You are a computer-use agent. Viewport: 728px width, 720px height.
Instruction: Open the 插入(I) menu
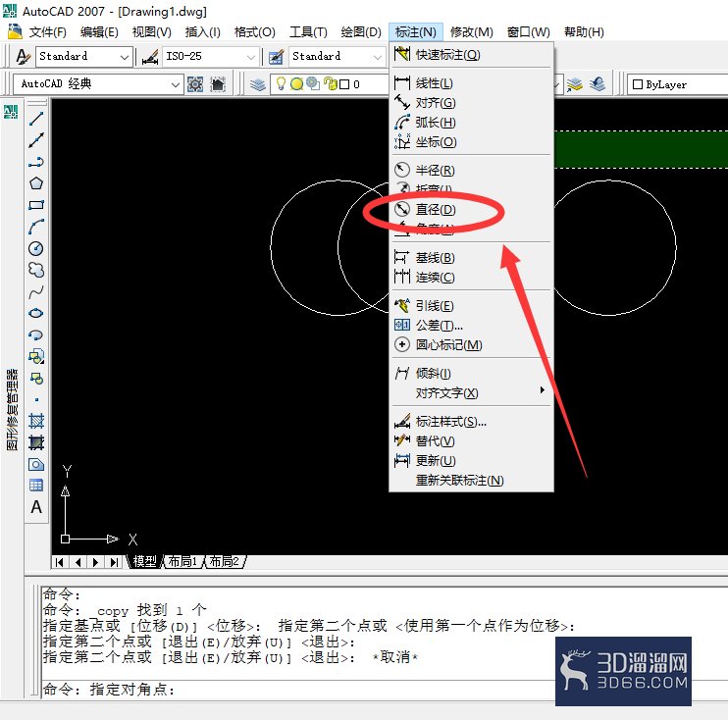coord(202,32)
